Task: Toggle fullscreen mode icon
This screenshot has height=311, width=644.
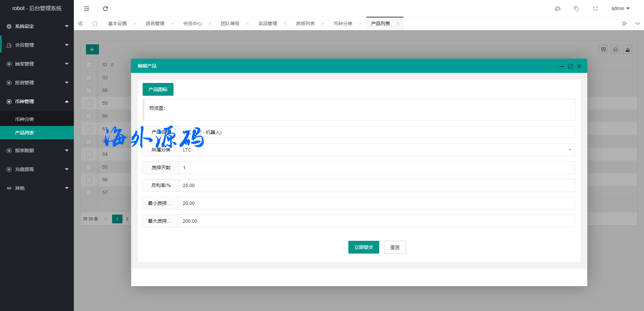Action: pos(595,9)
